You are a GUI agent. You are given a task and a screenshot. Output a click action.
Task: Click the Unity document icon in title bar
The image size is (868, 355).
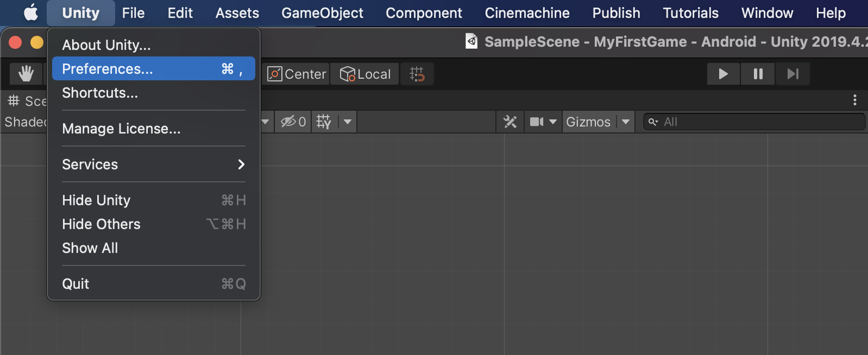(471, 41)
